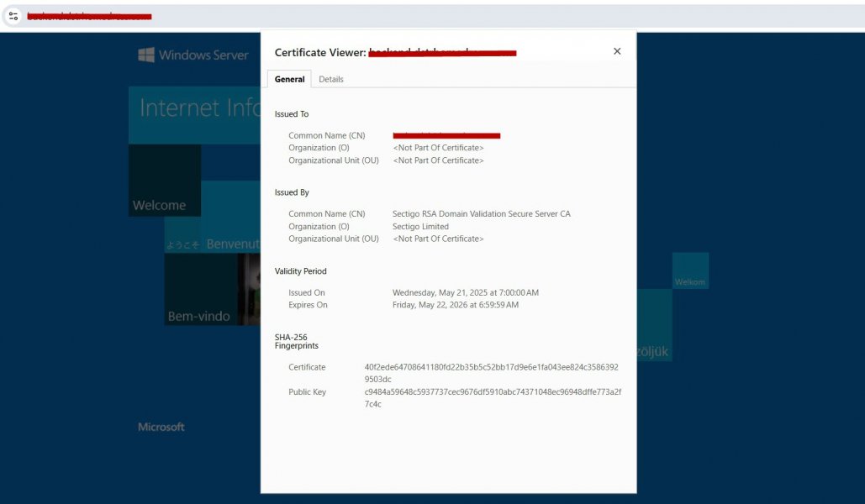Click the Internet Information Services heading
This screenshot has height=504, width=865.
tap(200, 108)
